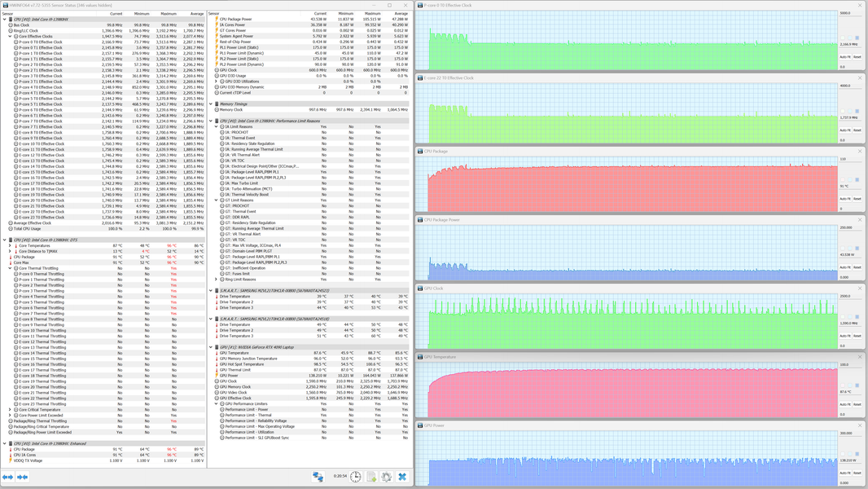Select the GPU Hot Spot Temperature row
Image resolution: width=868 pixels, height=489 pixels.
pyautogui.click(x=312, y=364)
